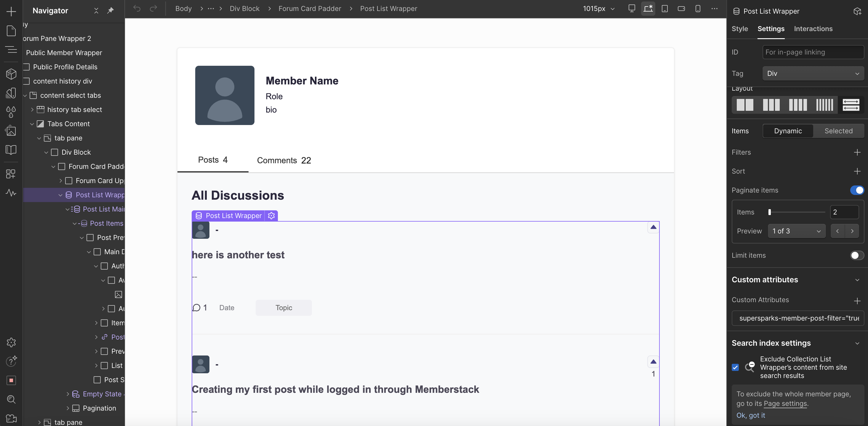Enable the Limit items toggle
868x426 pixels.
(856, 255)
